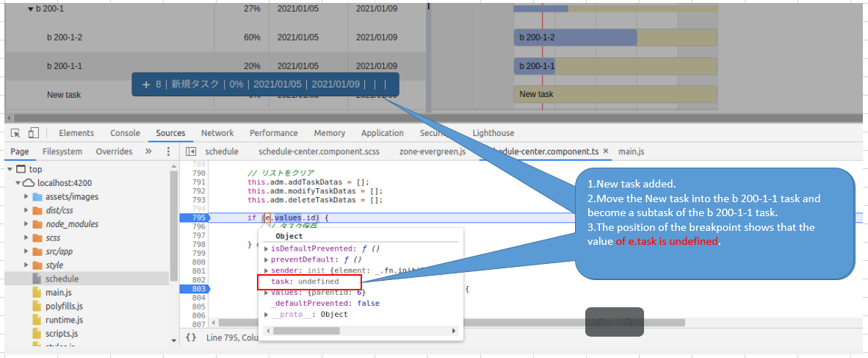Click the src/app folder icon
Screen dimensions: 868x358
coord(37,251)
